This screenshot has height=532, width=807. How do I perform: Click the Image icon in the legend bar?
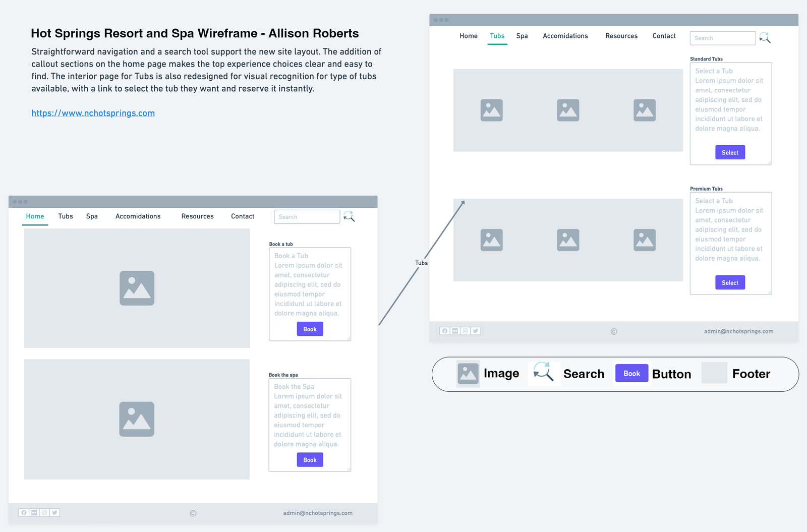[x=468, y=374]
